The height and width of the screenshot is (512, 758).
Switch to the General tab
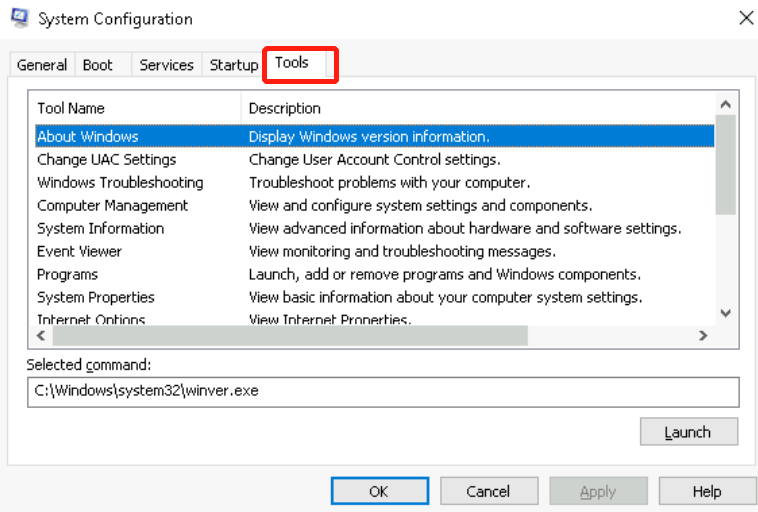[42, 65]
